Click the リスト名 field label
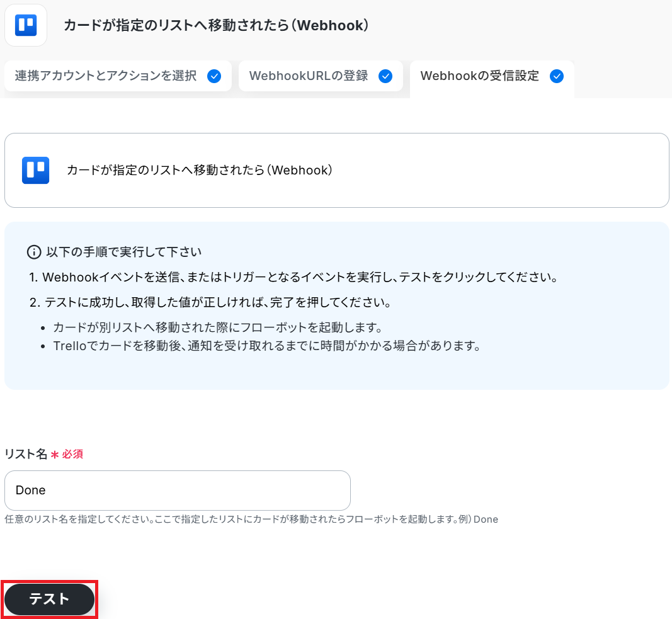Viewport: 672px width, 619px height. [26, 454]
